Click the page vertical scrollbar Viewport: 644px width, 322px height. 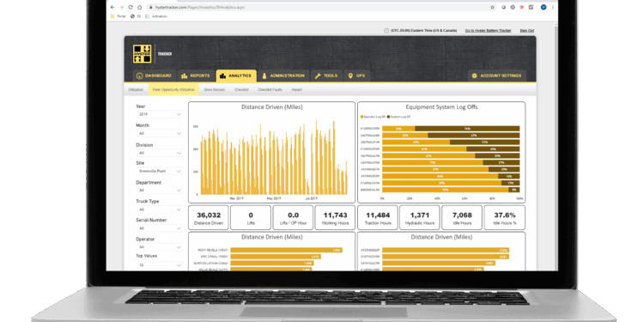coord(556,148)
